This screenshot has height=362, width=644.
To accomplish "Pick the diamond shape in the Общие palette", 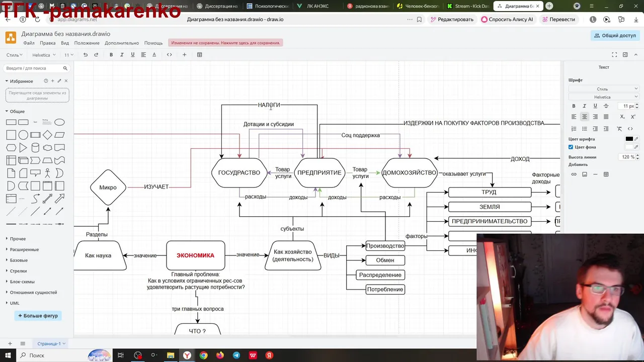I will [47, 135].
